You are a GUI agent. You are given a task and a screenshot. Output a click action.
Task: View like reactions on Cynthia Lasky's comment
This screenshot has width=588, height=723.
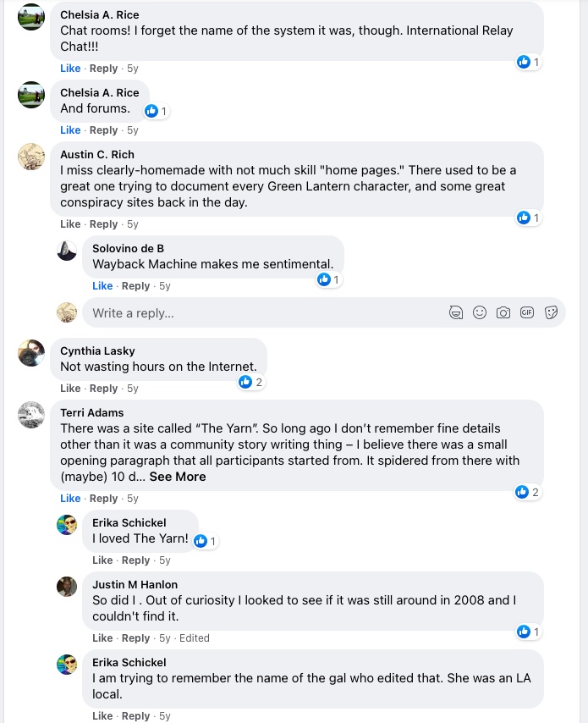pos(251,382)
